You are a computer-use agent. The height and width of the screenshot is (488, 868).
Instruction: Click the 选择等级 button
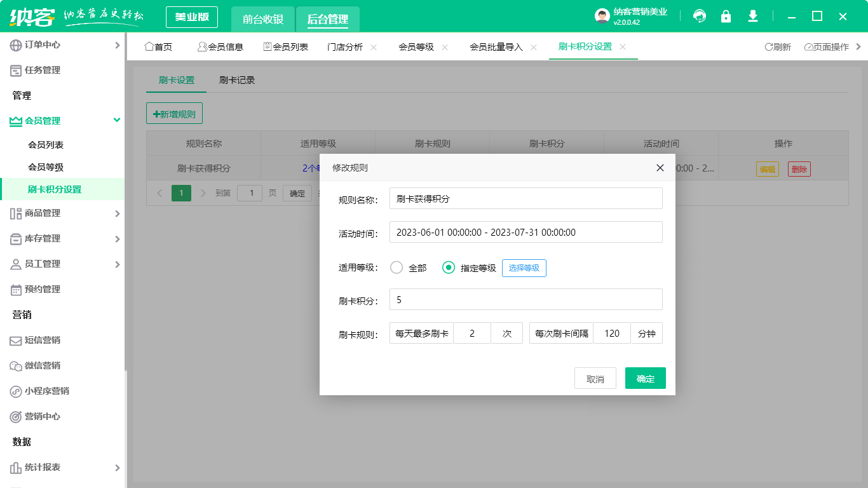(524, 268)
